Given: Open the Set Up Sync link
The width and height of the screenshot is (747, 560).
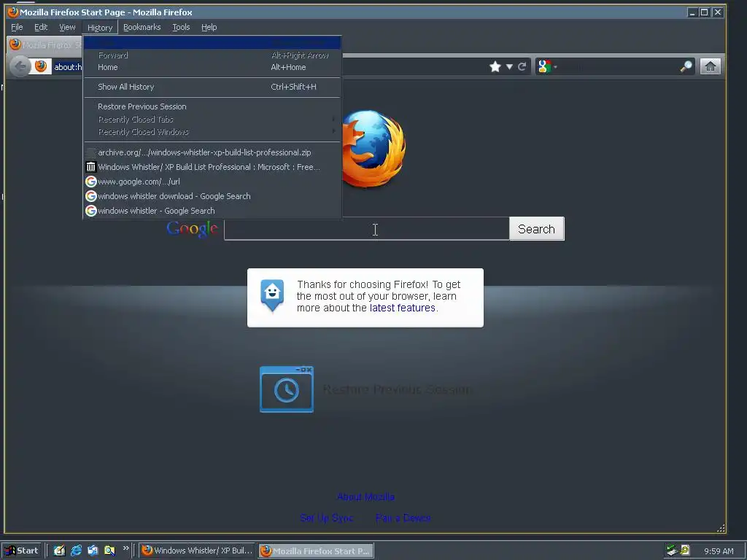Looking at the screenshot, I should pos(326,518).
